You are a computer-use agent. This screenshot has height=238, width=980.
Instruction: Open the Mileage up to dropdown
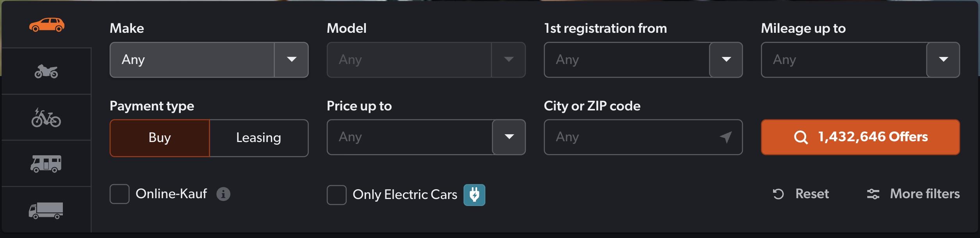tap(943, 60)
